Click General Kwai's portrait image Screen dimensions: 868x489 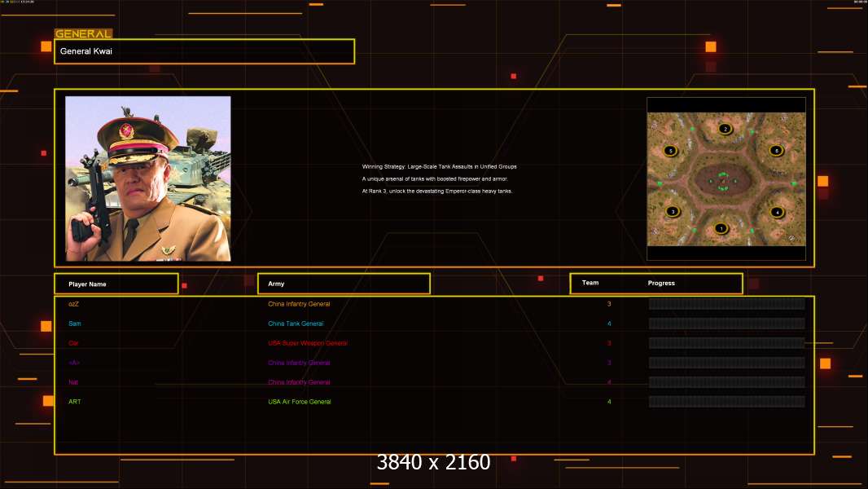[148, 178]
